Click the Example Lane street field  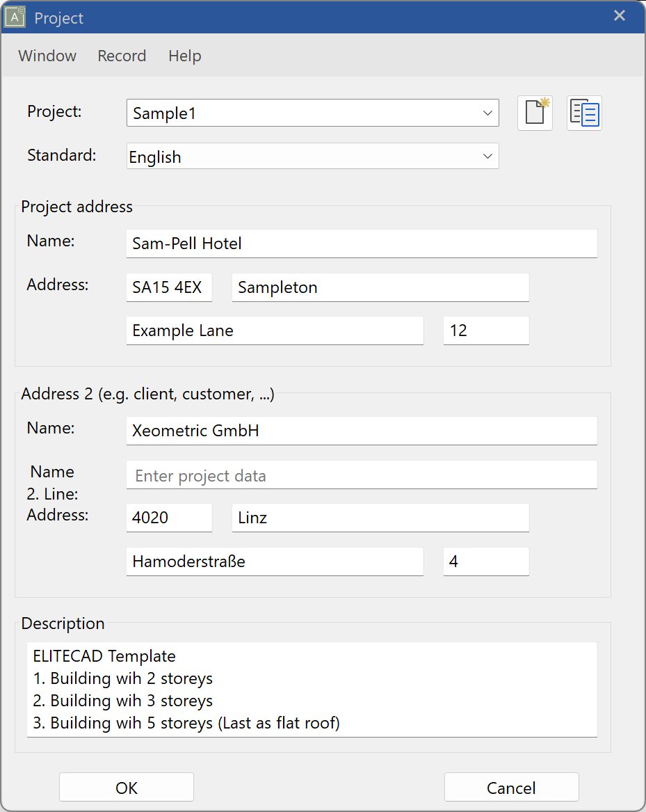(x=275, y=331)
